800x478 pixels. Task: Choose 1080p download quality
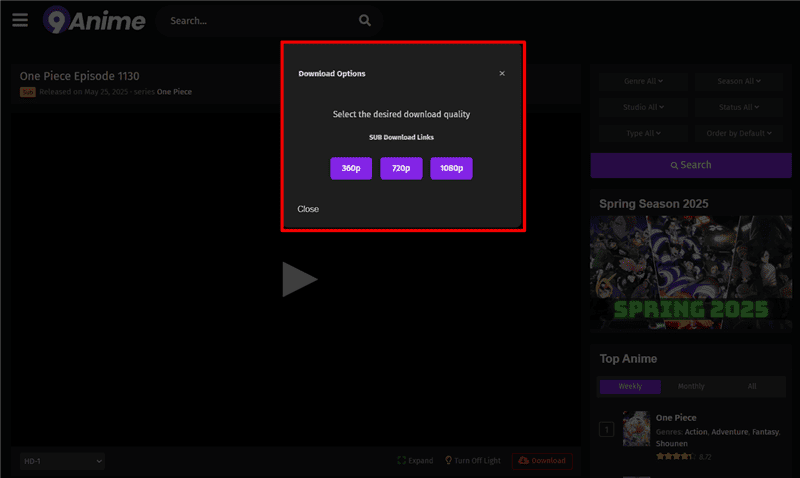click(x=452, y=168)
